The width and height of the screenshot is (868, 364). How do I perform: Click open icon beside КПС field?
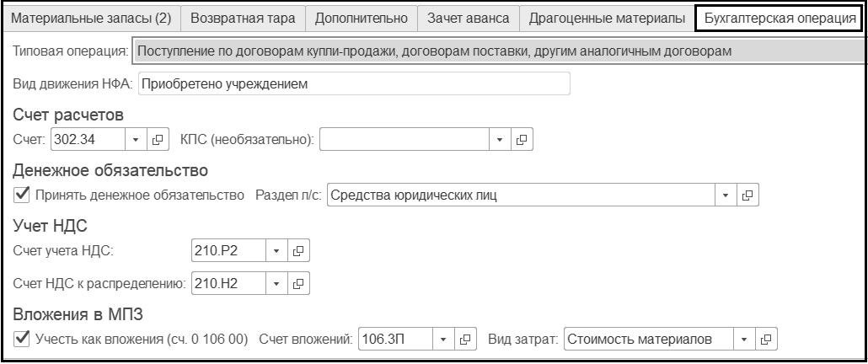[522, 139]
